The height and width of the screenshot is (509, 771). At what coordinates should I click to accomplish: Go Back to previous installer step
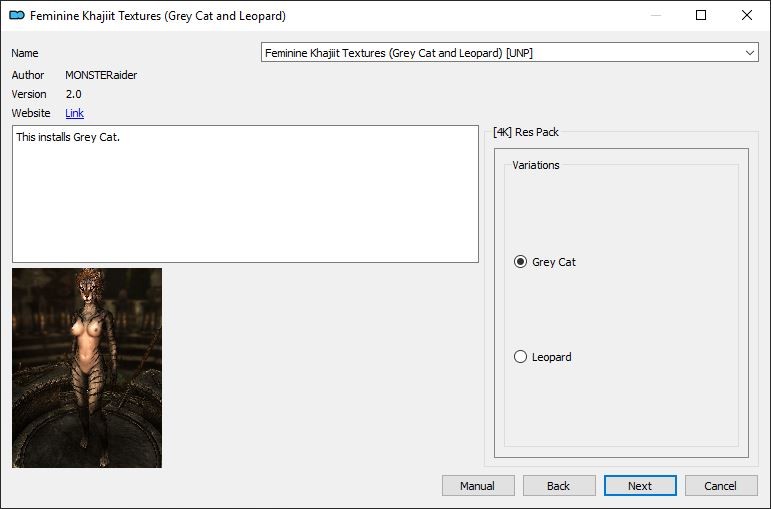click(x=559, y=486)
